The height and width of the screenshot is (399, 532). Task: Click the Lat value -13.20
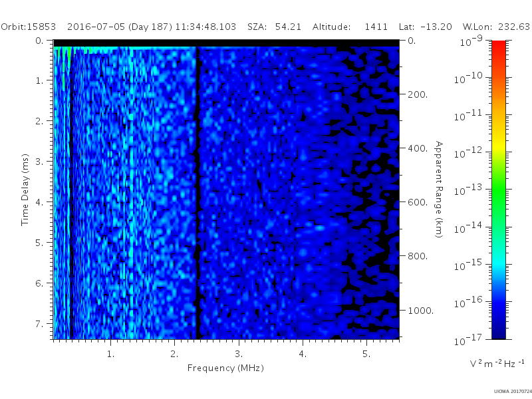point(436,27)
